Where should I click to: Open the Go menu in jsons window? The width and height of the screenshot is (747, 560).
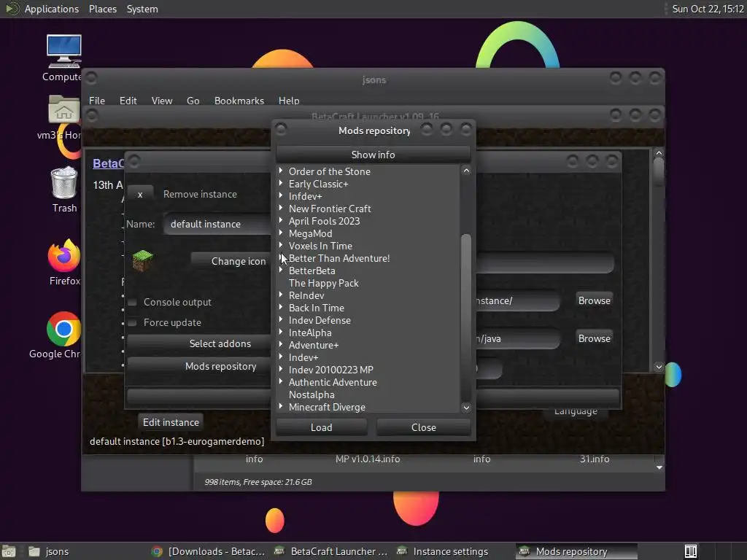[x=193, y=101]
